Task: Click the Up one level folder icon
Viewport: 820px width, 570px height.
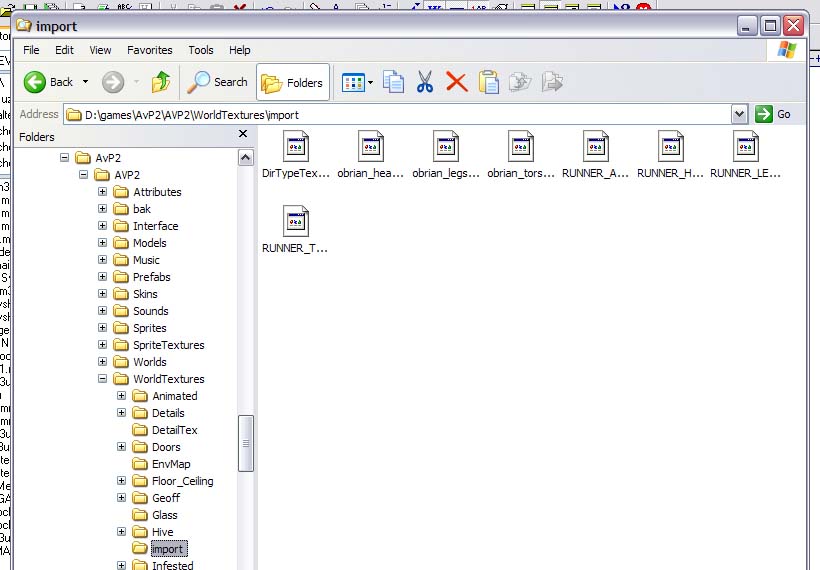Action: click(x=161, y=82)
